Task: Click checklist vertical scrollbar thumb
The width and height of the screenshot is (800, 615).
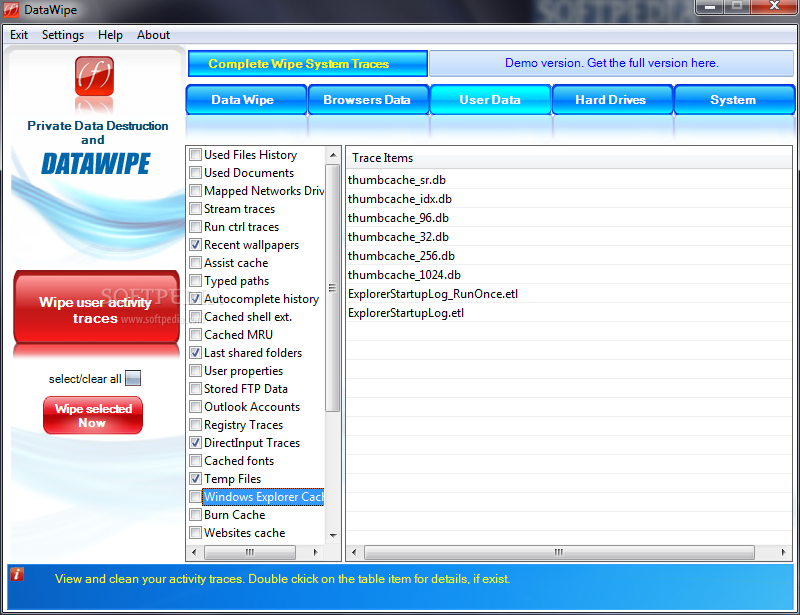Action: click(x=333, y=287)
